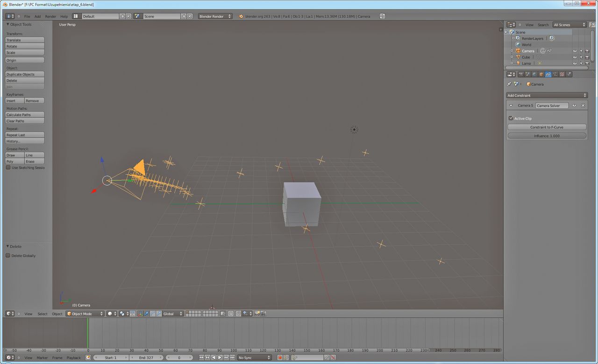Image resolution: width=598 pixels, height=364 pixels.
Task: Open the Constraints properties tab icon
Action: pos(548,74)
